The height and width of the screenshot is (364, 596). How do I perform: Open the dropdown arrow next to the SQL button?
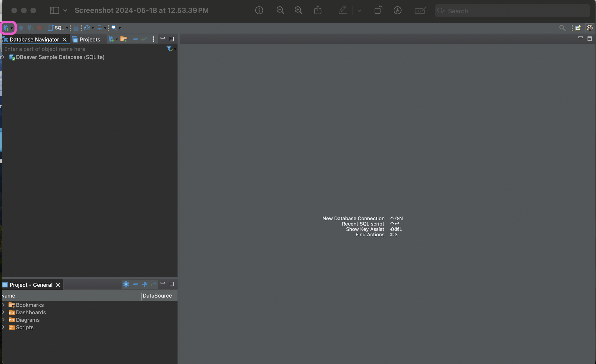pyautogui.click(x=67, y=28)
